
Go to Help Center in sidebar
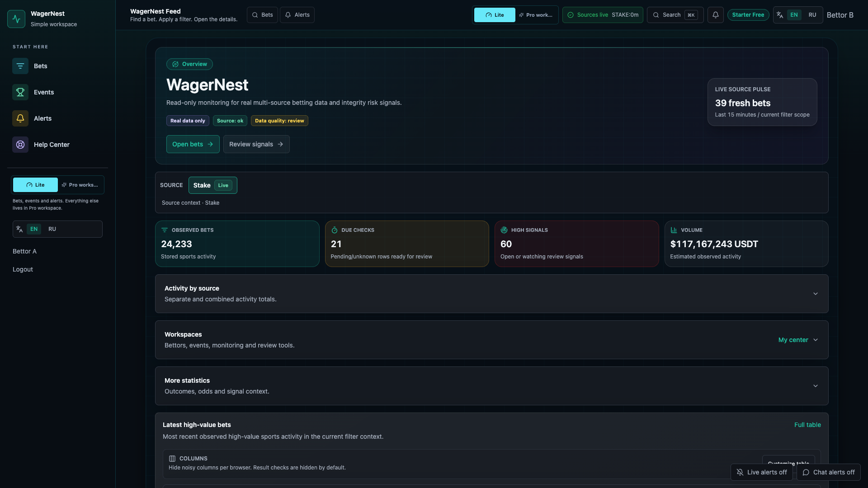click(x=57, y=145)
